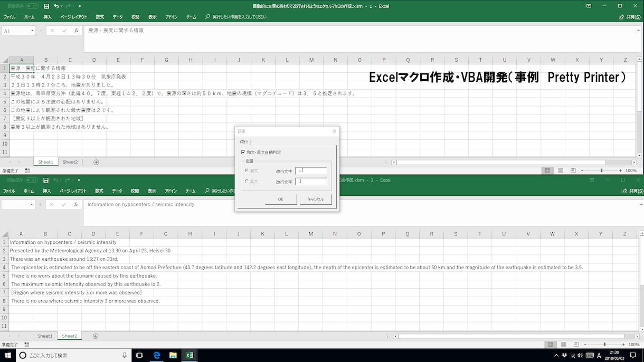Image resolution: width=644 pixels, height=362 pixels.
Task: Click 共有 share button in top window
Action: [x=630, y=17]
